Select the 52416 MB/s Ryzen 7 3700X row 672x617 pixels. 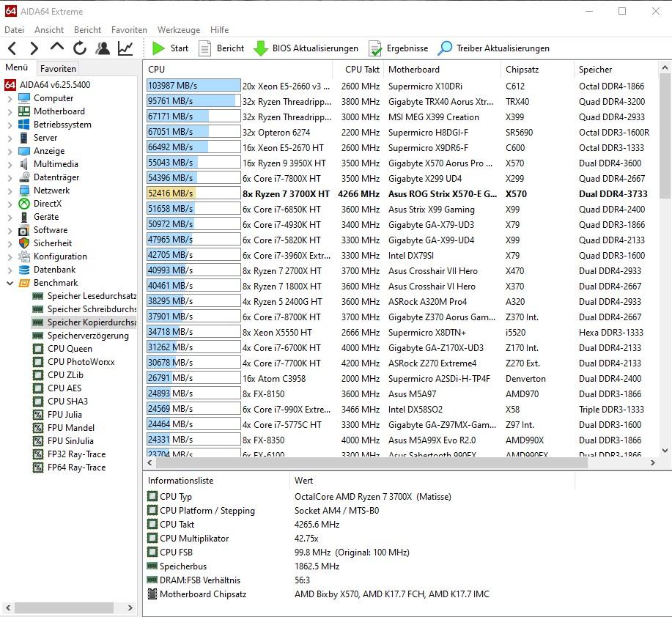point(401,194)
